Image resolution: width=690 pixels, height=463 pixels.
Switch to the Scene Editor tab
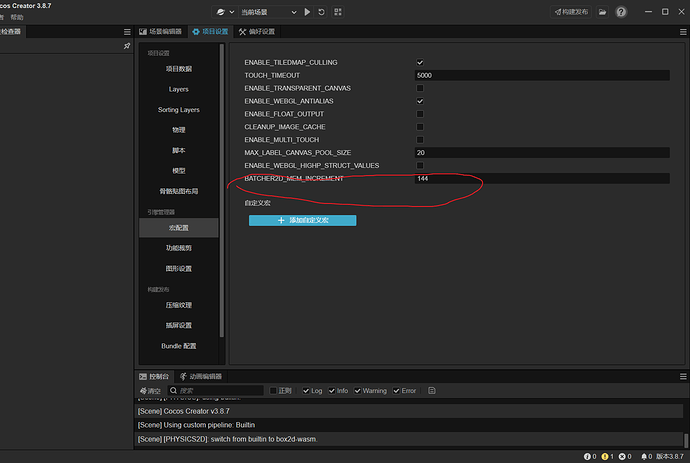(x=161, y=31)
